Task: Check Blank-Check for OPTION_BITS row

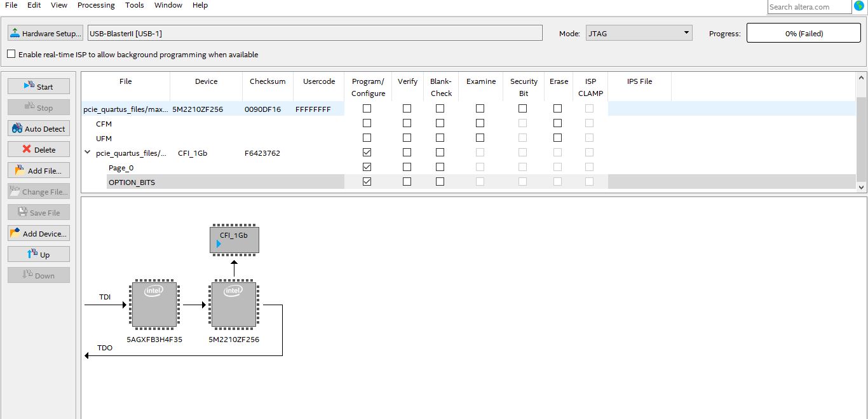Action: 440,182
